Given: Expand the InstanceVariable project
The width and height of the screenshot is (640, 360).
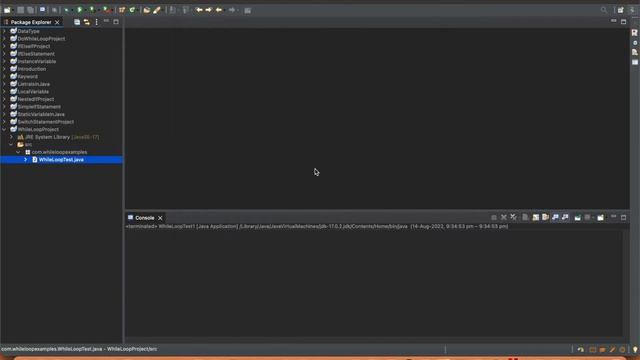Looking at the screenshot, I should [4, 61].
